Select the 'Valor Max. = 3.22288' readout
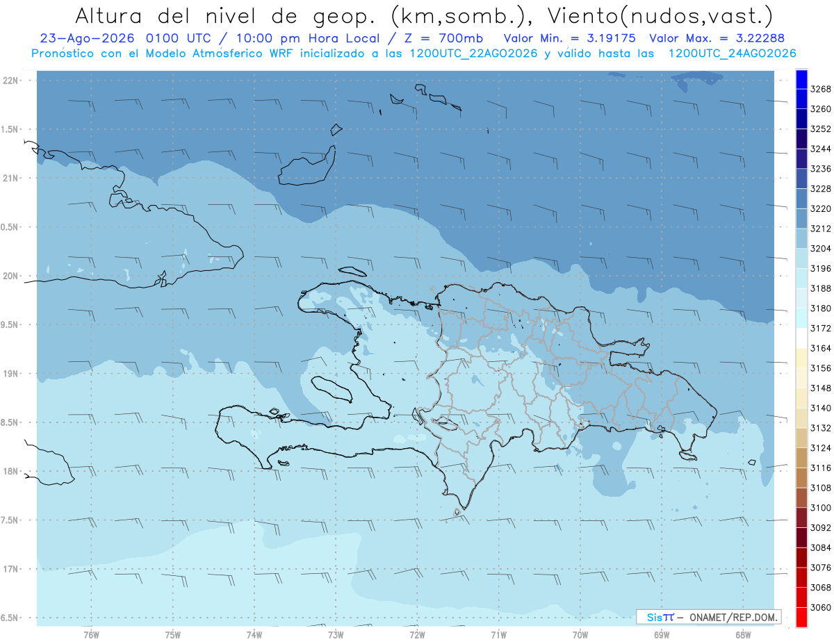The height and width of the screenshot is (644, 834). coord(718,39)
